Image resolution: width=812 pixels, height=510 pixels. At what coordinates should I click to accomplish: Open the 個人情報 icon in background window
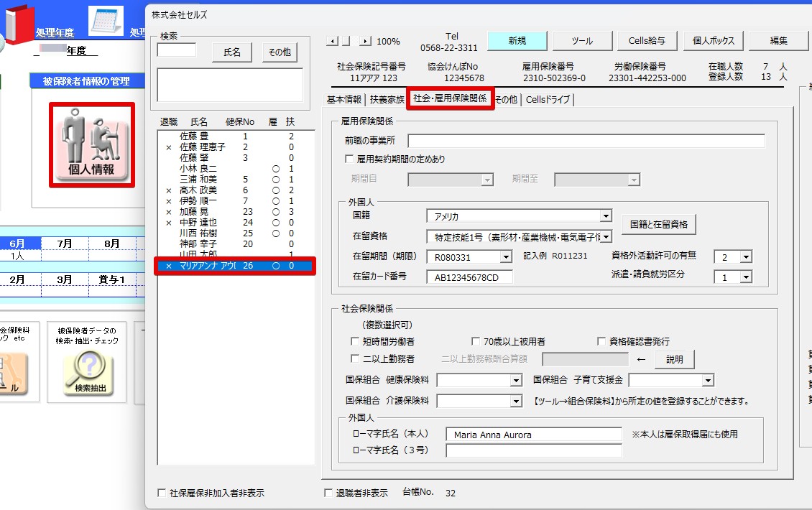click(92, 144)
